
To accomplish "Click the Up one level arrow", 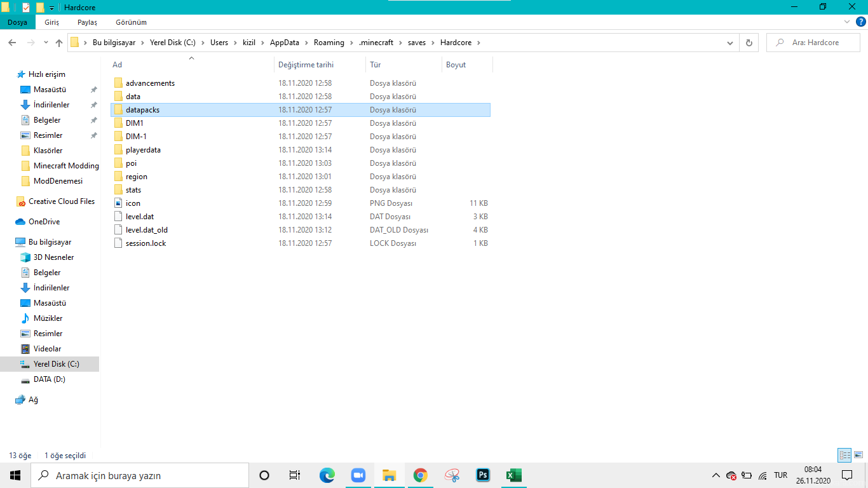I will pos(59,43).
